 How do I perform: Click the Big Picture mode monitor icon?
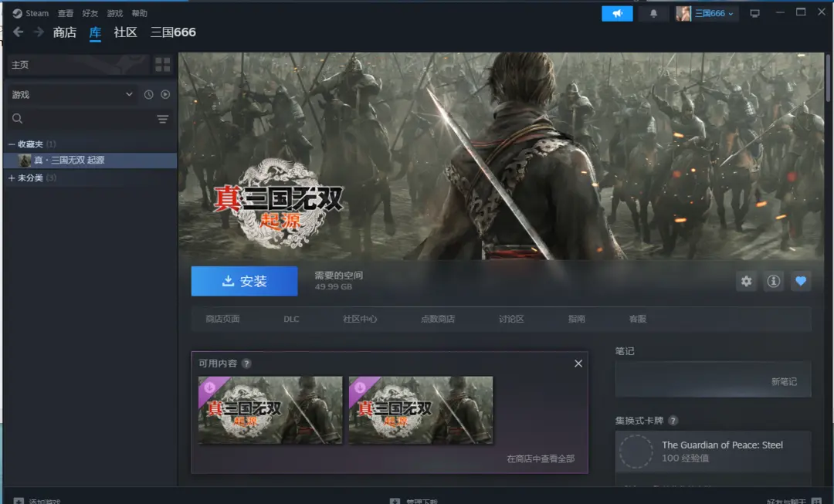pyautogui.click(x=754, y=13)
